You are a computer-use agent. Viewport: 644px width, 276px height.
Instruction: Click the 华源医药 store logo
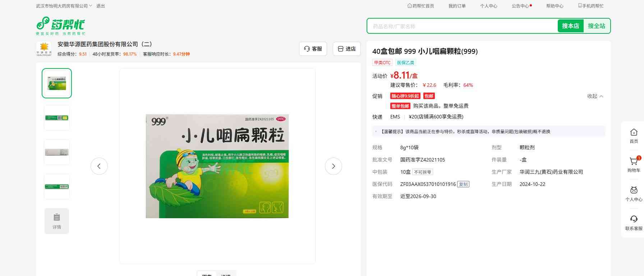point(44,49)
